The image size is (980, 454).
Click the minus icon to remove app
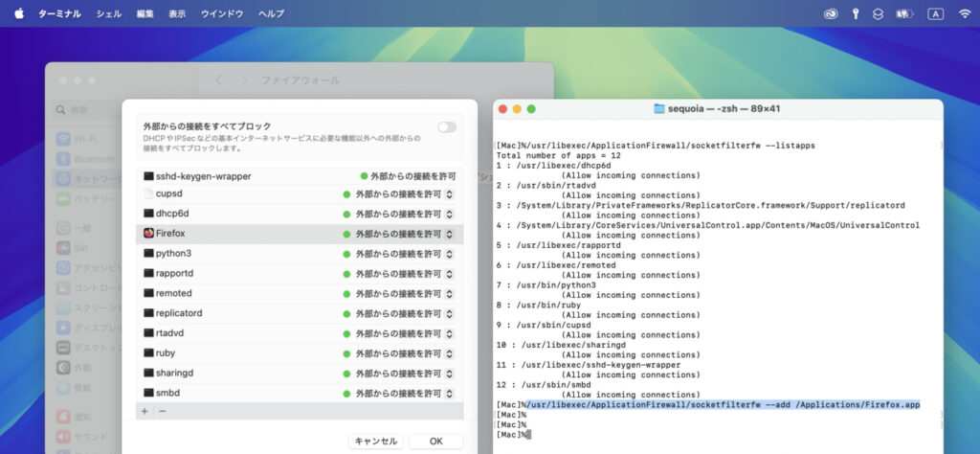coord(162,411)
